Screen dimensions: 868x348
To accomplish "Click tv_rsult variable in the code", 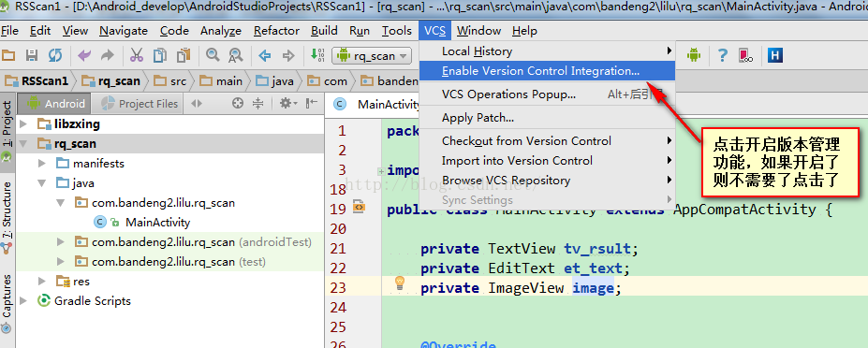I will pyautogui.click(x=597, y=249).
